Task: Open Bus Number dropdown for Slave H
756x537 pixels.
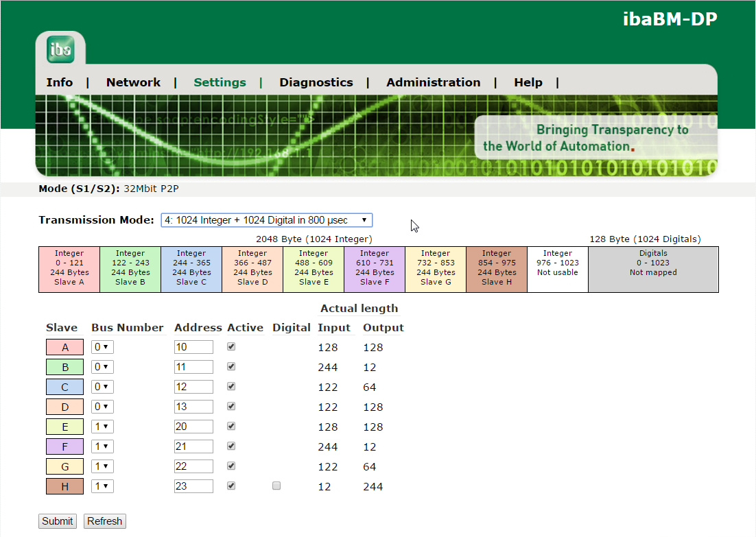Action: (x=102, y=487)
